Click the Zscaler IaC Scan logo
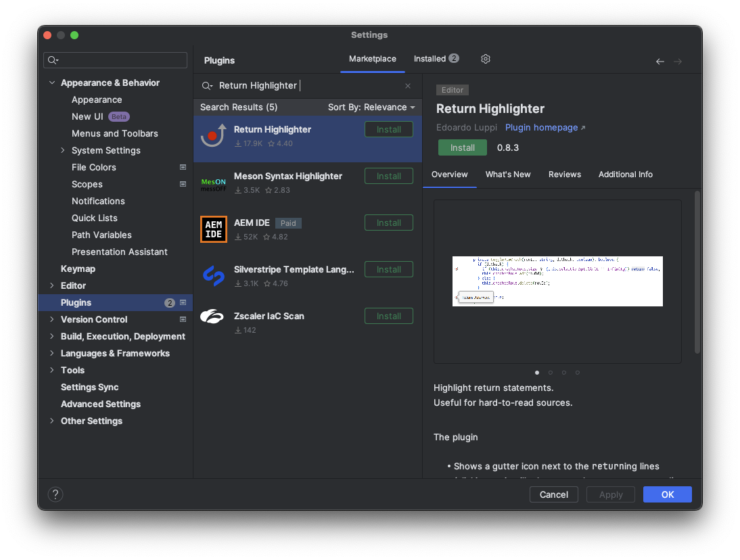This screenshot has width=740, height=560. [x=212, y=317]
